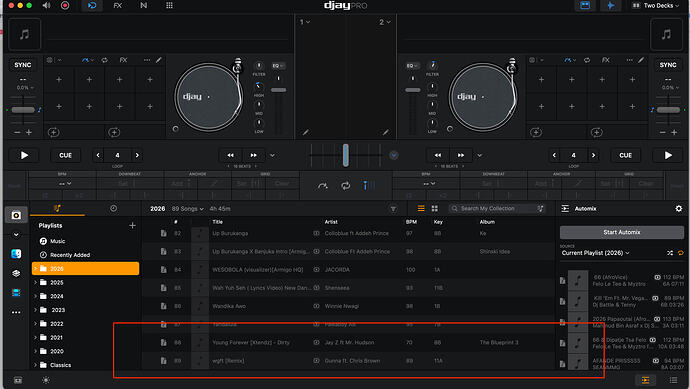
Task: Click the master volume speaker icon
Action: pyautogui.click(x=46, y=6)
